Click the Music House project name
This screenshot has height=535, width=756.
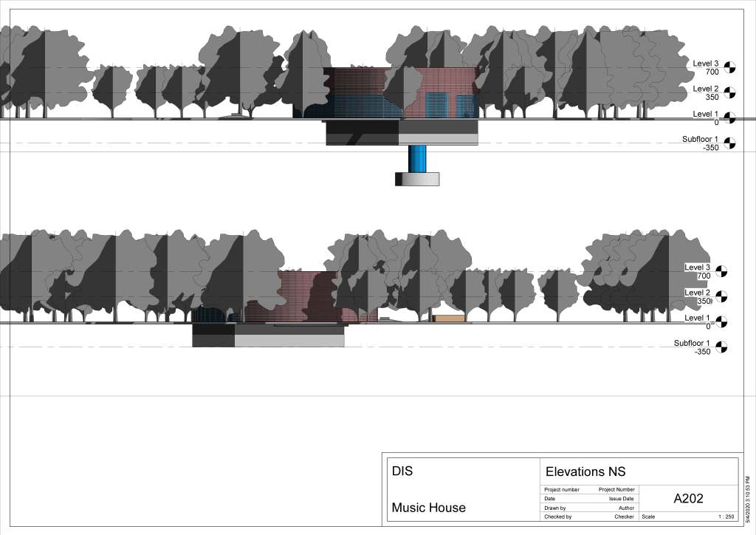click(428, 508)
